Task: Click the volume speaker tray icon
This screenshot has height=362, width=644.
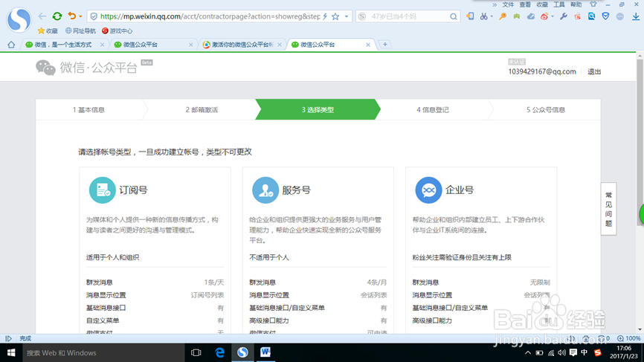Action: (562, 353)
